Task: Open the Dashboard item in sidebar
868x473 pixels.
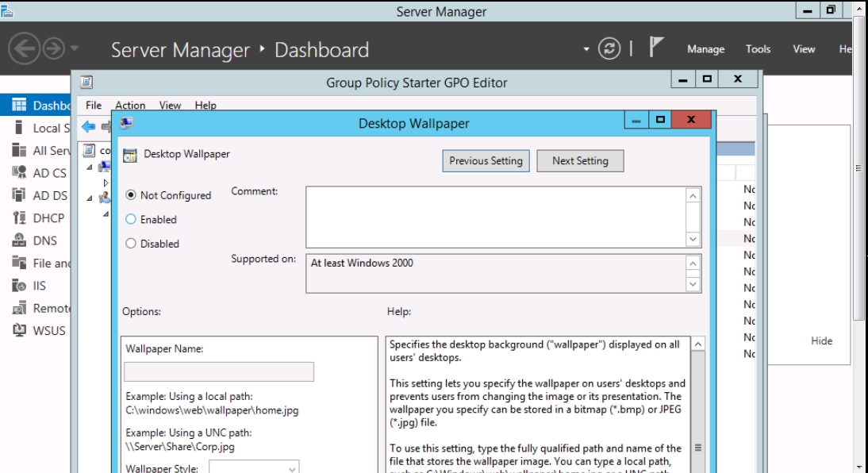Action: coord(36,106)
